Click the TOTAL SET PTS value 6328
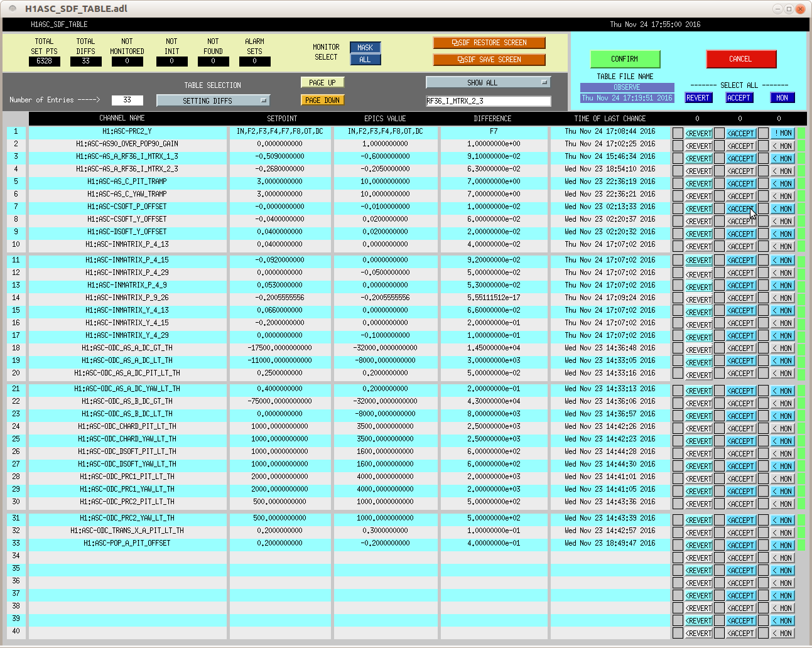 (45, 61)
